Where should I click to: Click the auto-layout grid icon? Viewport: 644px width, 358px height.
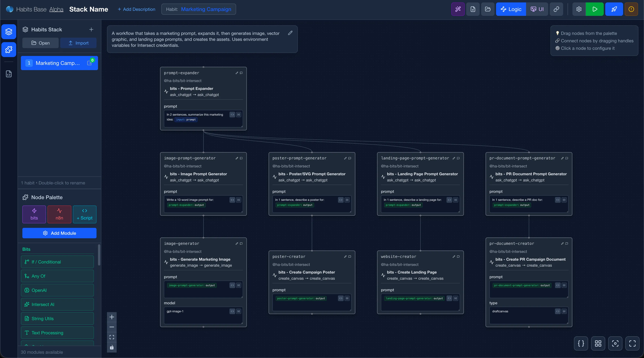tap(598, 343)
